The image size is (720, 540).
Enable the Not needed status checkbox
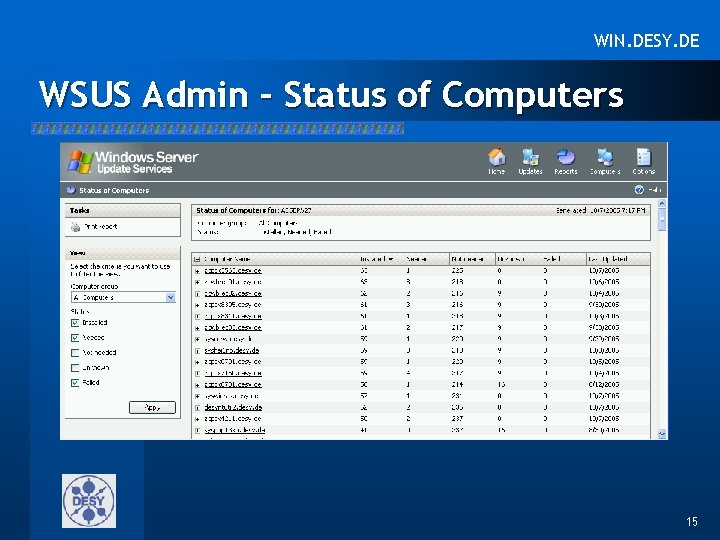[75, 353]
